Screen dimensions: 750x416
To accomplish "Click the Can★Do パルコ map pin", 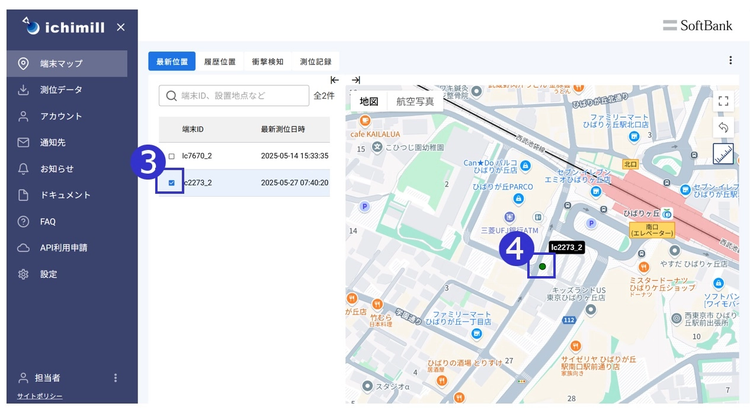I will point(525,166).
